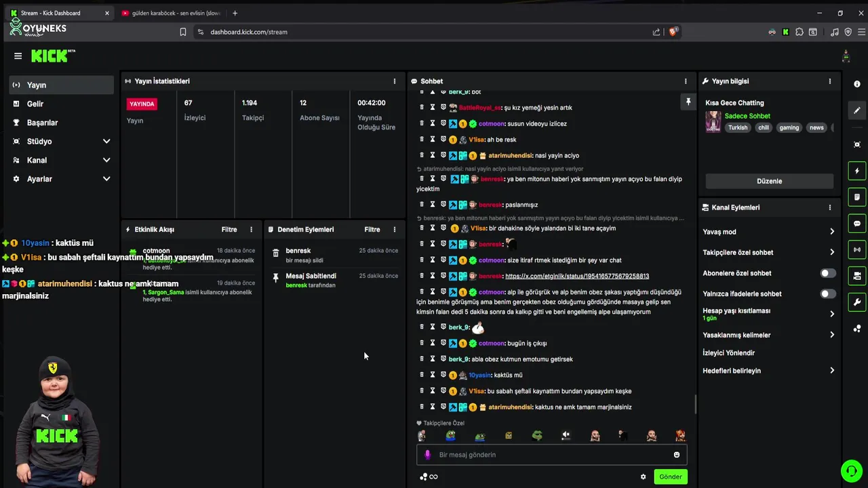Click the broadcast signal icon in right sidebar
Viewport: 868px width, 488px height.
[857, 249]
